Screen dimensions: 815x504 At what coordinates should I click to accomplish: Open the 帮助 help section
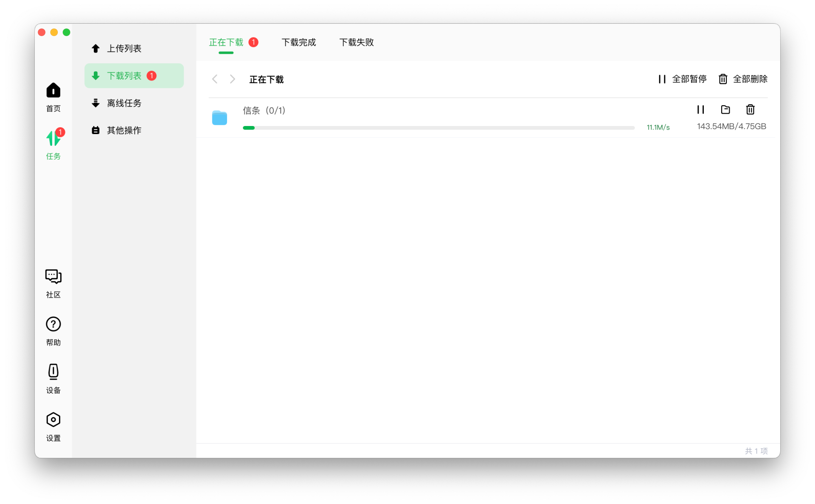(53, 331)
